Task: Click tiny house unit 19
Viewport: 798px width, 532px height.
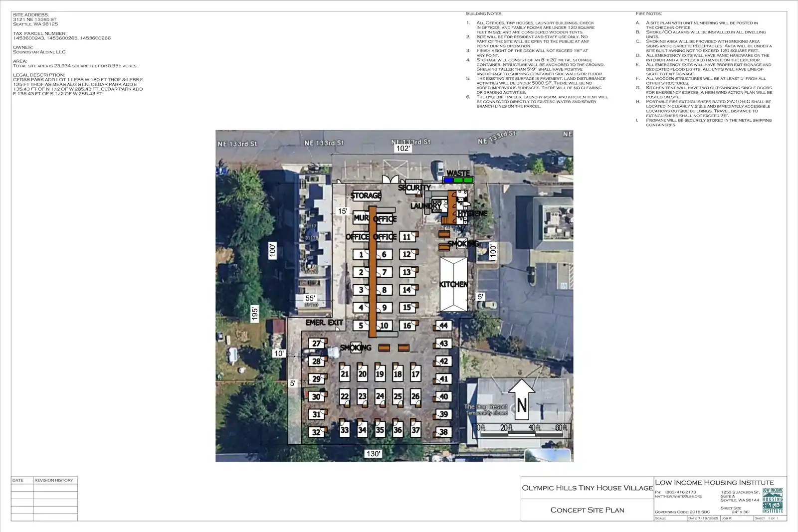Action: 380,374
